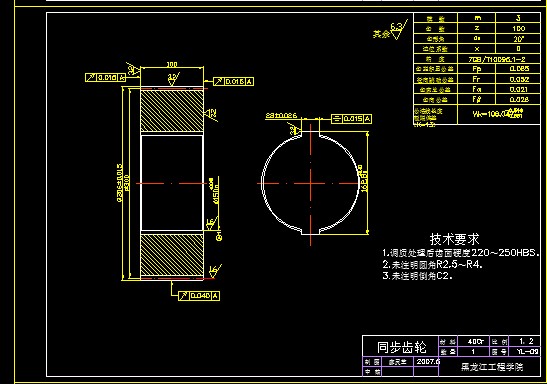Screen dimensions: 547x384
Task: Click the Fr tolerance value 0.032
Action: point(519,79)
